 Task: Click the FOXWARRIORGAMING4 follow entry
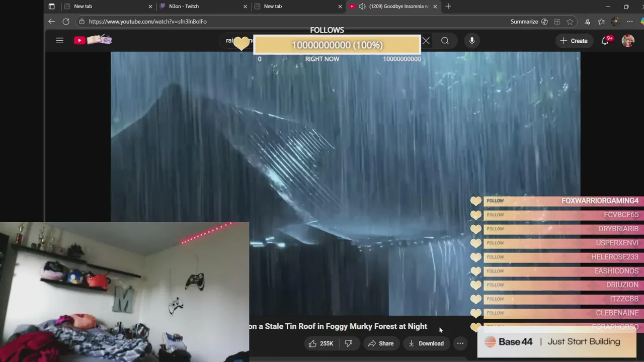click(557, 201)
